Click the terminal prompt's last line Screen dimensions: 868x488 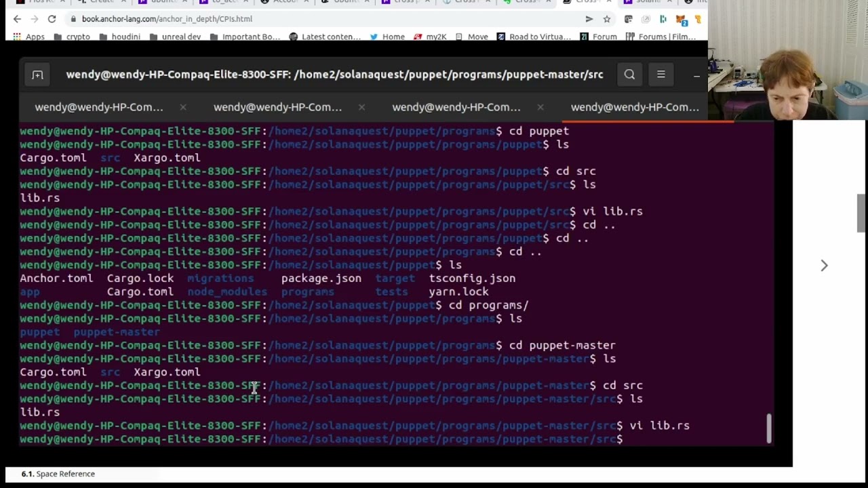(321, 439)
